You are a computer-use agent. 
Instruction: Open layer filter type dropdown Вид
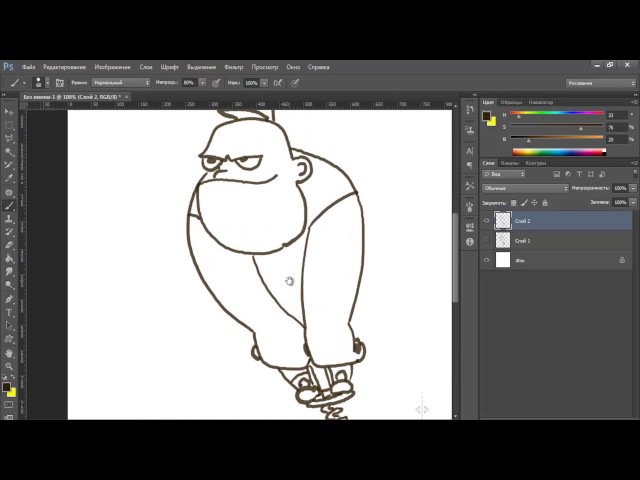coord(504,174)
